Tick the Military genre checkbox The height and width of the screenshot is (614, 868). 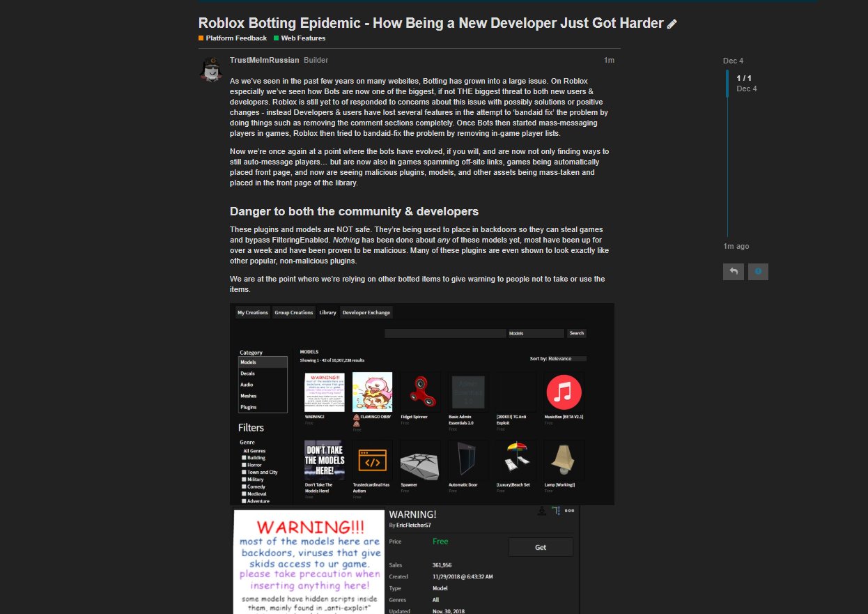244,479
